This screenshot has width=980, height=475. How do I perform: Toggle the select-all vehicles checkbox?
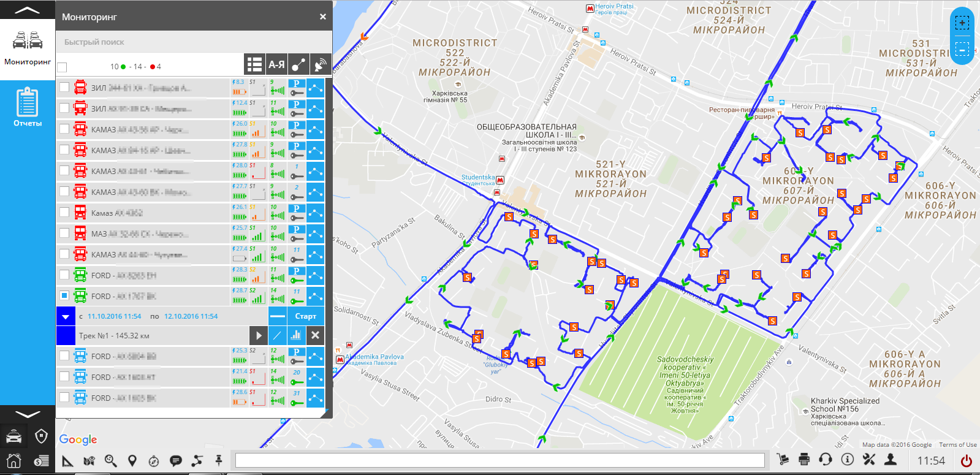pyautogui.click(x=62, y=67)
